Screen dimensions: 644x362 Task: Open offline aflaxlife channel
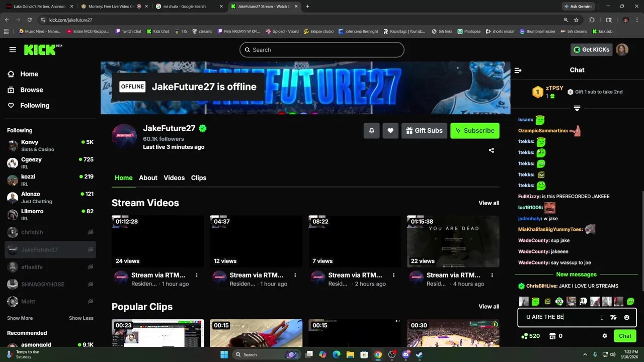pos(50,267)
